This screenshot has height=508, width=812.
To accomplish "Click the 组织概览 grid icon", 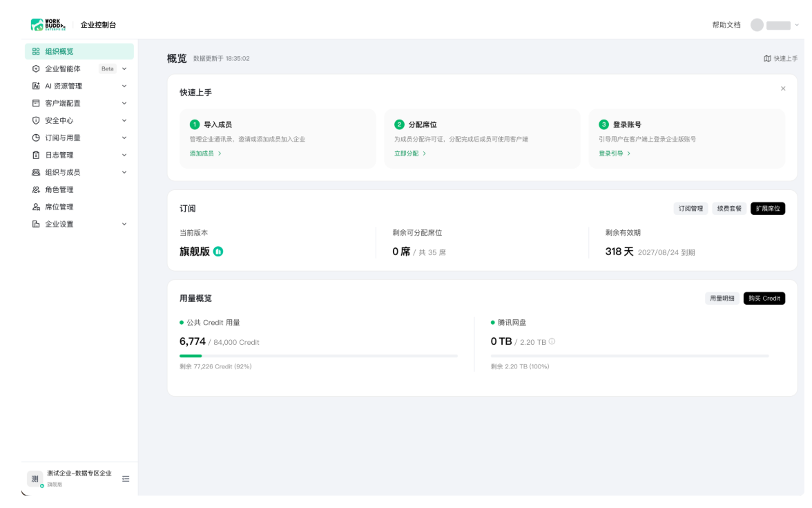I will pyautogui.click(x=36, y=51).
